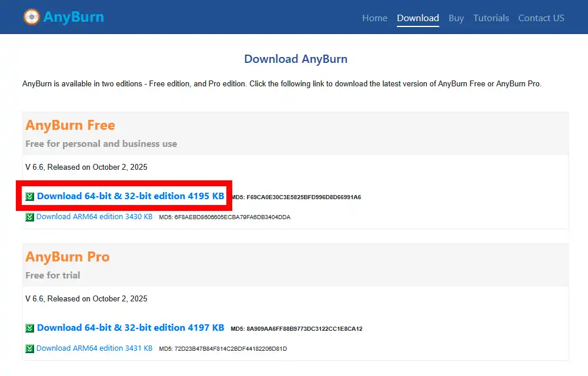Click the green arrow icon beside Free ARM64 download

click(29, 217)
